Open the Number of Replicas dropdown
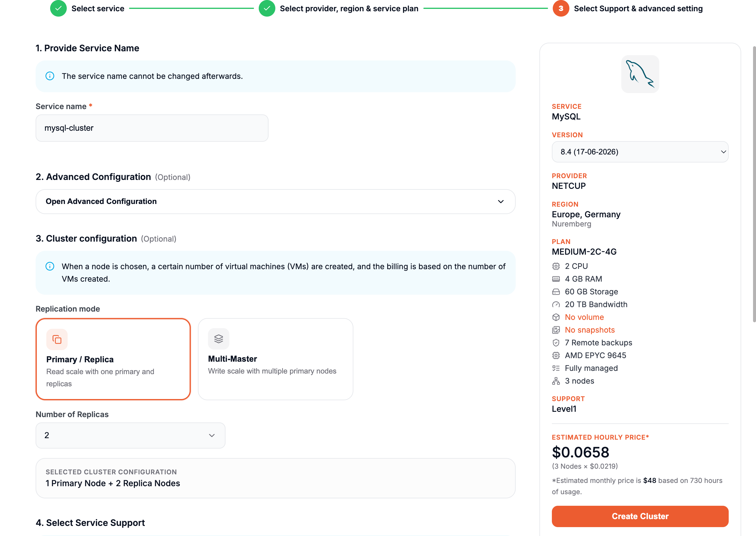756x536 pixels. 131,435
